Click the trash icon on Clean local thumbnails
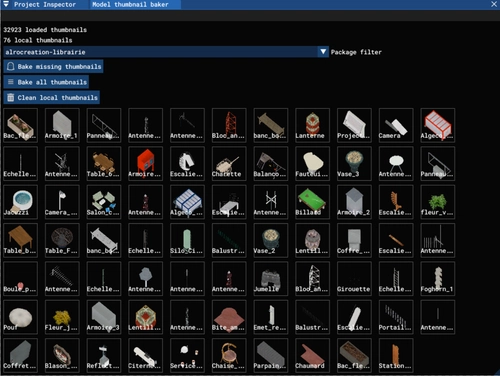 [11, 97]
